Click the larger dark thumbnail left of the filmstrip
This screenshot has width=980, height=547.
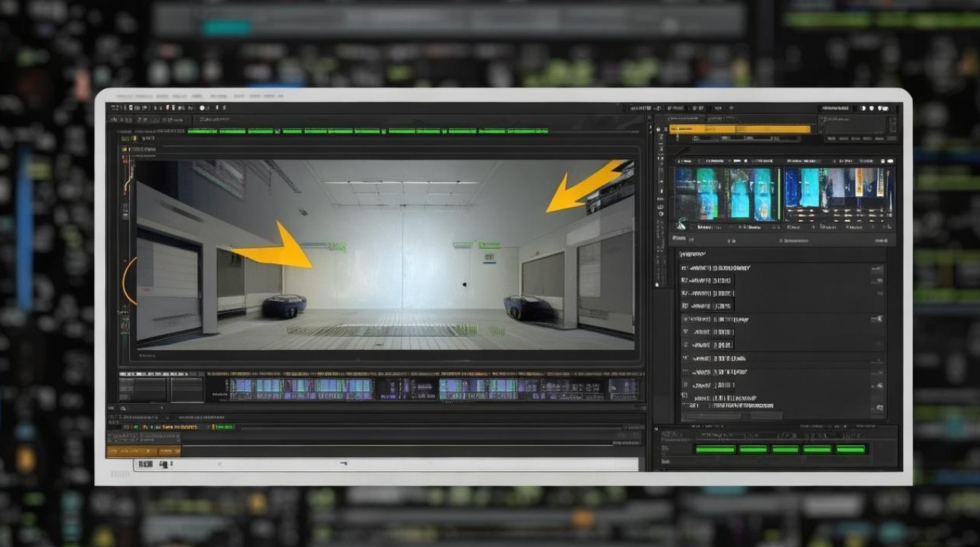(x=144, y=388)
